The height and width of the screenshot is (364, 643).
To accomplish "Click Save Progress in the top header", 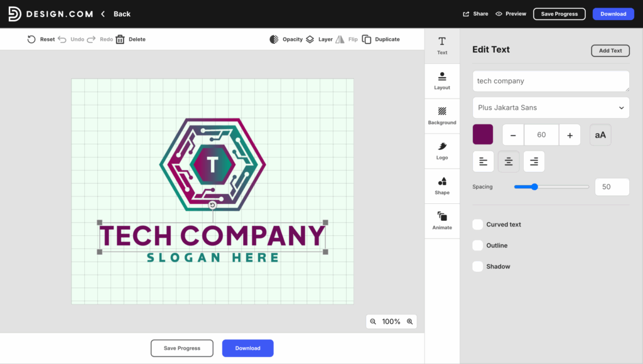I will 559,14.
